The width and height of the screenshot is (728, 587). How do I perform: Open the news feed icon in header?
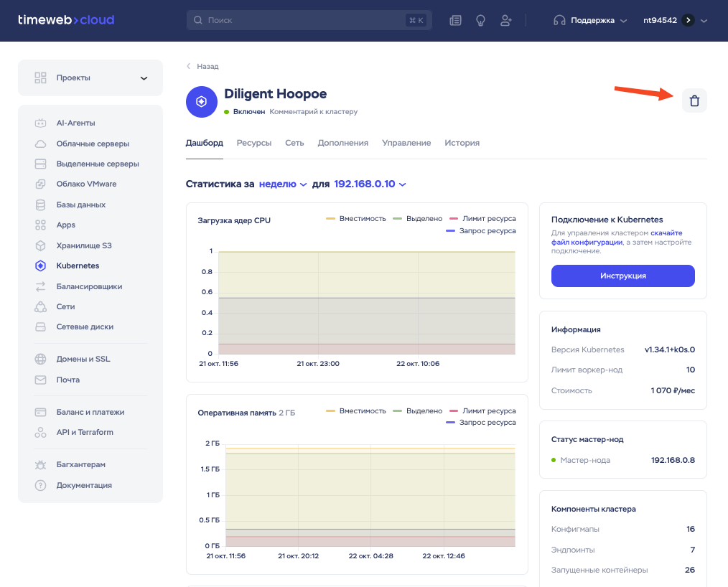455,21
